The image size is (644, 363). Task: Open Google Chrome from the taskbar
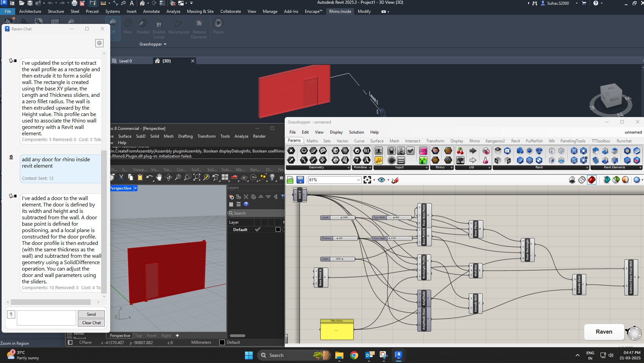[x=354, y=355]
